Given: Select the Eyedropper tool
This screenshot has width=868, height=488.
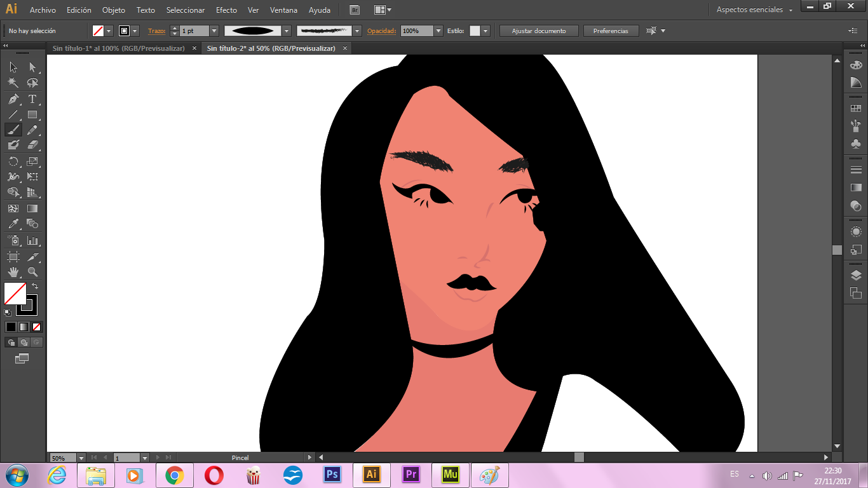Looking at the screenshot, I should (x=13, y=224).
